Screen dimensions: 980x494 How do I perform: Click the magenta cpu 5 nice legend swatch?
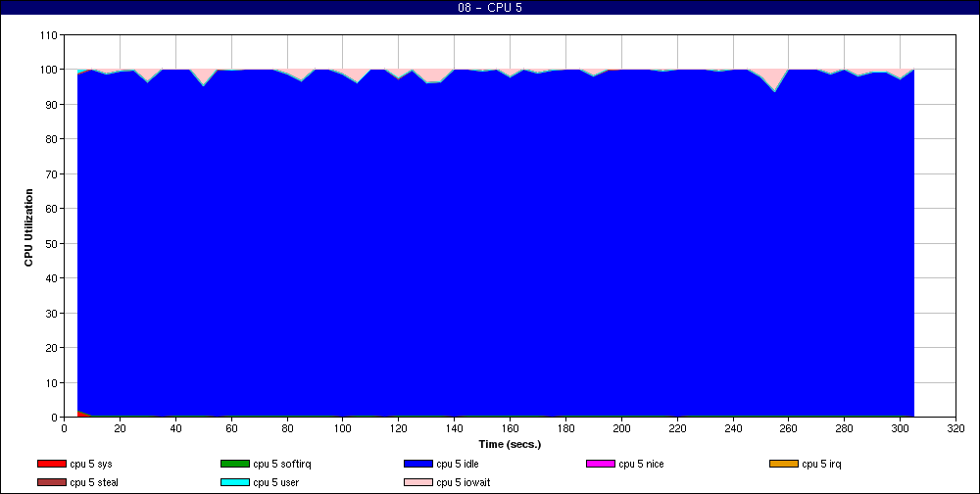pyautogui.click(x=601, y=464)
